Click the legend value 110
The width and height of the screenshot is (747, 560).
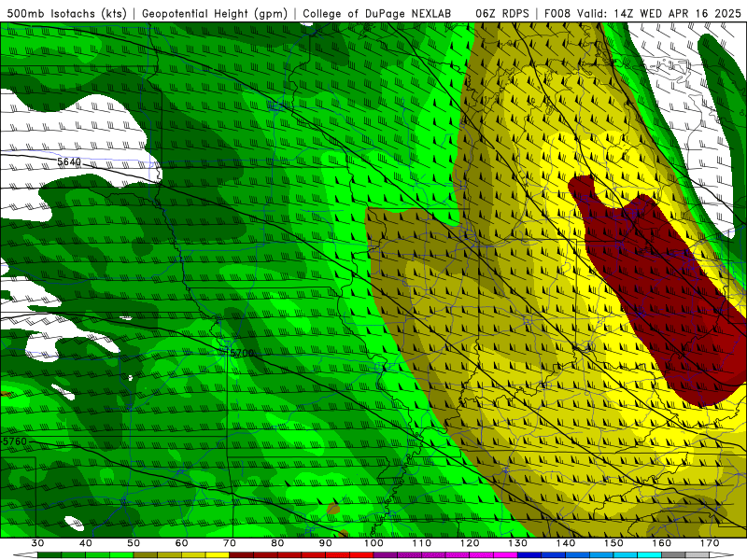[x=422, y=543]
